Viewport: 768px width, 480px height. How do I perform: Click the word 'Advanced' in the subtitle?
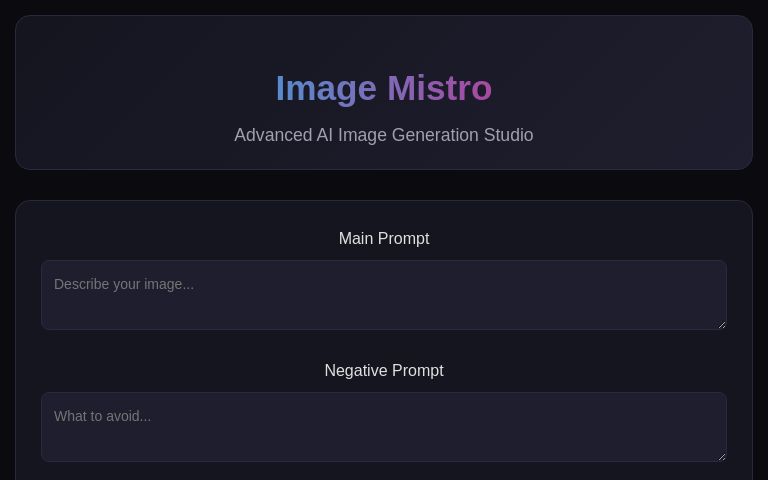pos(273,135)
